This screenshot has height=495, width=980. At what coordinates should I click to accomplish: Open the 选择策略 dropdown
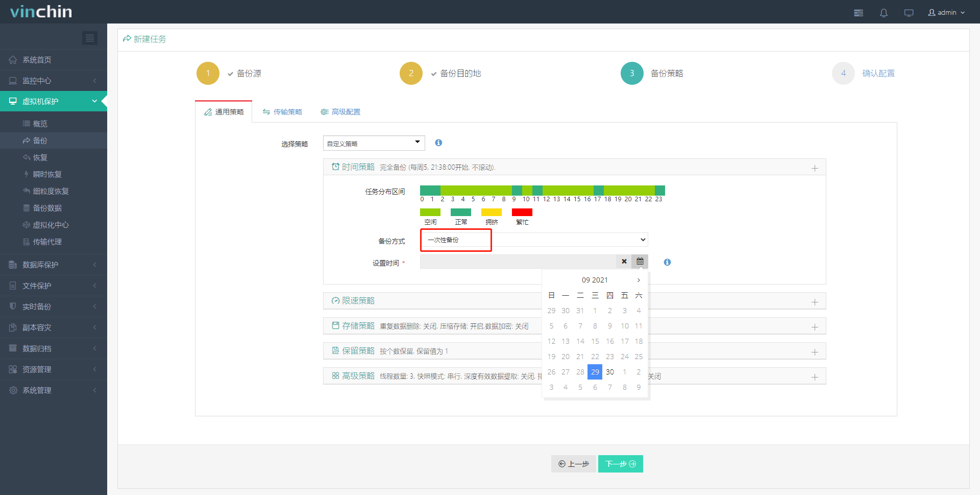point(374,143)
